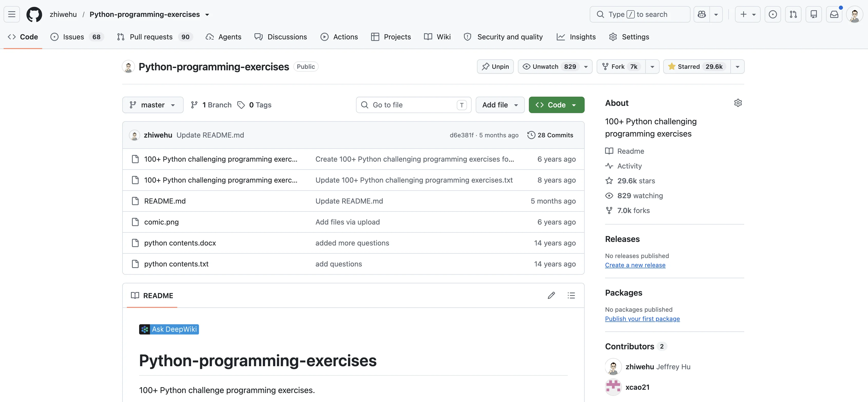
Task: Click the branch icon beside 1 Branch
Action: pyautogui.click(x=194, y=105)
